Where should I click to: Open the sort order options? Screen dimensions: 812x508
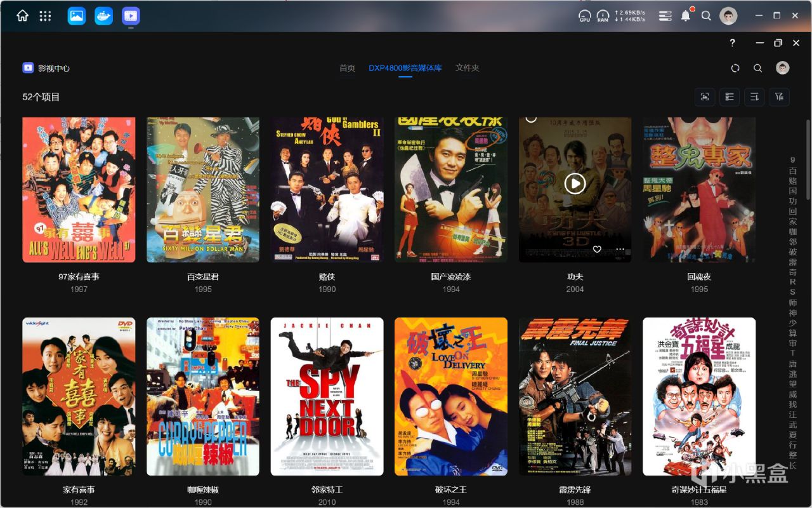754,97
